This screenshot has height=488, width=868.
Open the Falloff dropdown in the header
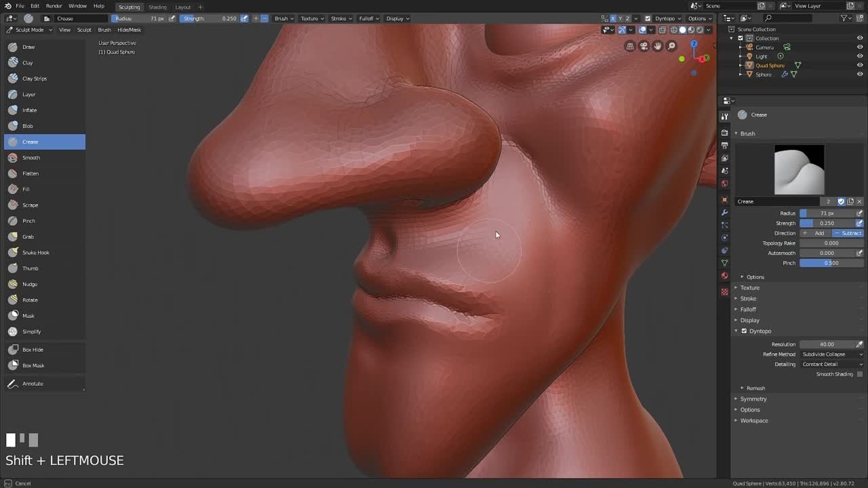tap(368, 18)
